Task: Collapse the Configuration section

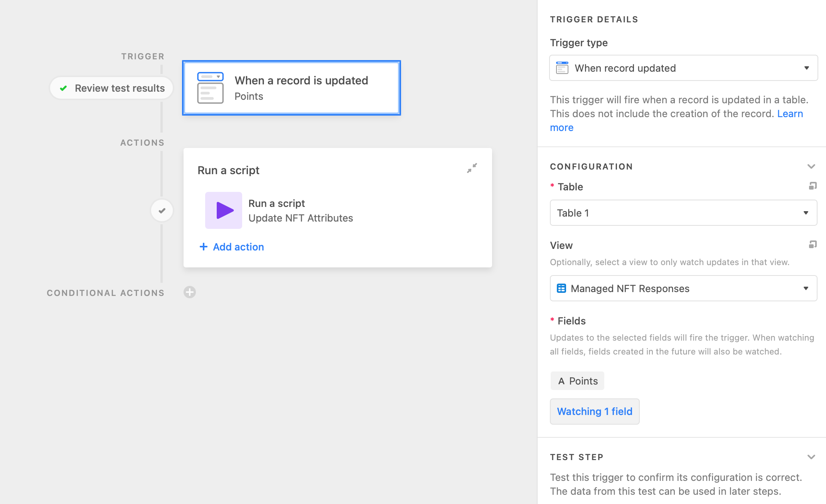Action: [x=811, y=166]
